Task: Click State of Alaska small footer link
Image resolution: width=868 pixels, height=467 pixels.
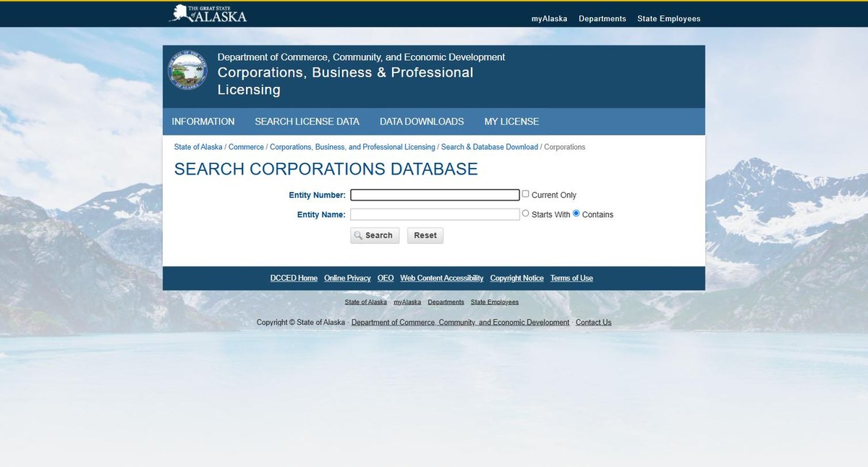Action: click(366, 302)
